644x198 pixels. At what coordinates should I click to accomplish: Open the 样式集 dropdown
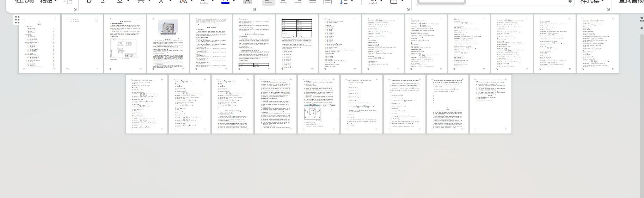[592, 1]
